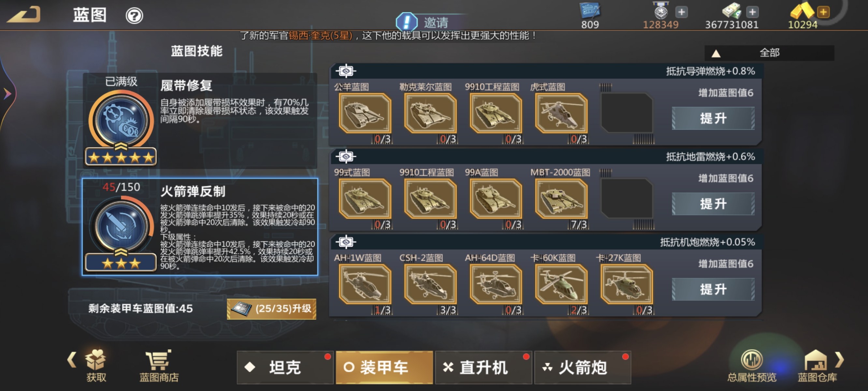Select the MBT-2000蓝图 thumbnail
868x391 pixels.
(x=561, y=199)
